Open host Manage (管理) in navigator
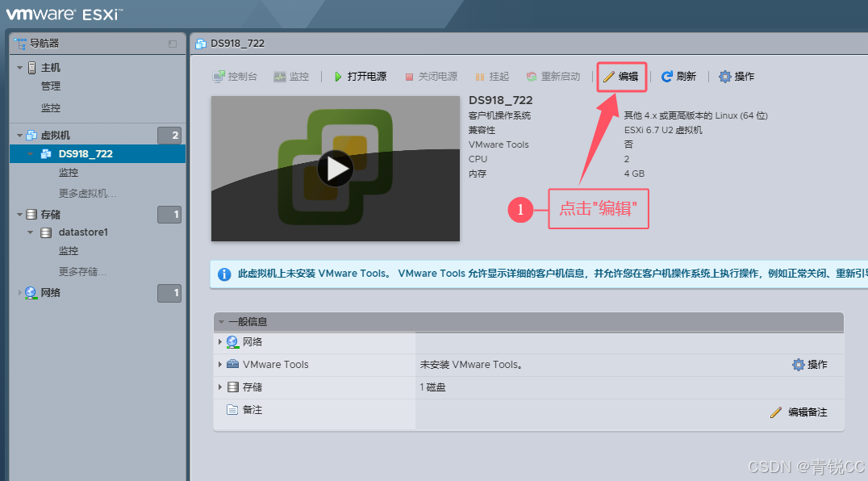Screen dimensions: 868x481 [50, 86]
